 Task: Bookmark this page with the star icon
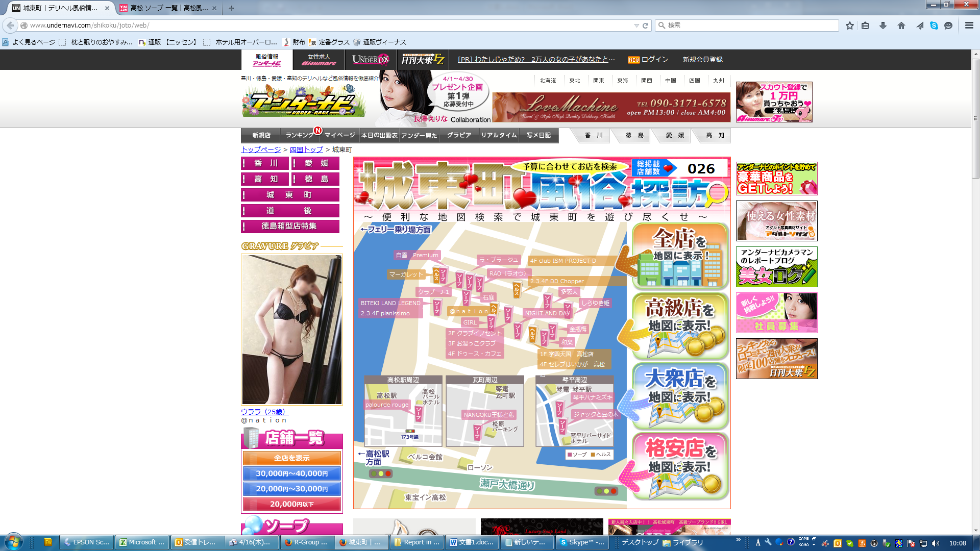coord(849,26)
